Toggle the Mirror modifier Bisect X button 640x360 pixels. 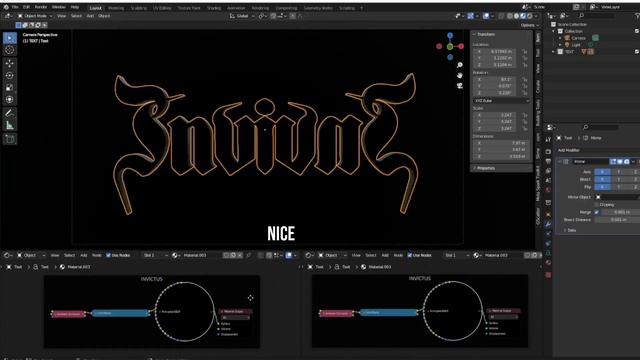pyautogui.click(x=602, y=179)
